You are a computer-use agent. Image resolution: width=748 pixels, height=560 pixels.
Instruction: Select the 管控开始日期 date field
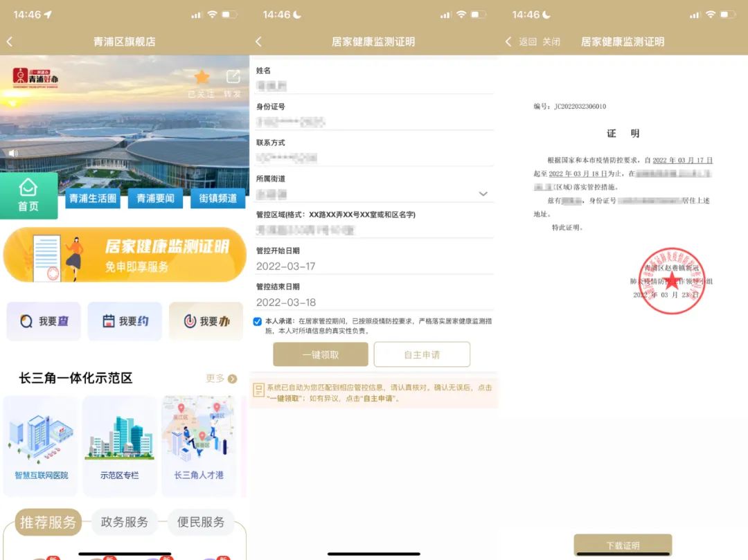pyautogui.click(x=374, y=267)
